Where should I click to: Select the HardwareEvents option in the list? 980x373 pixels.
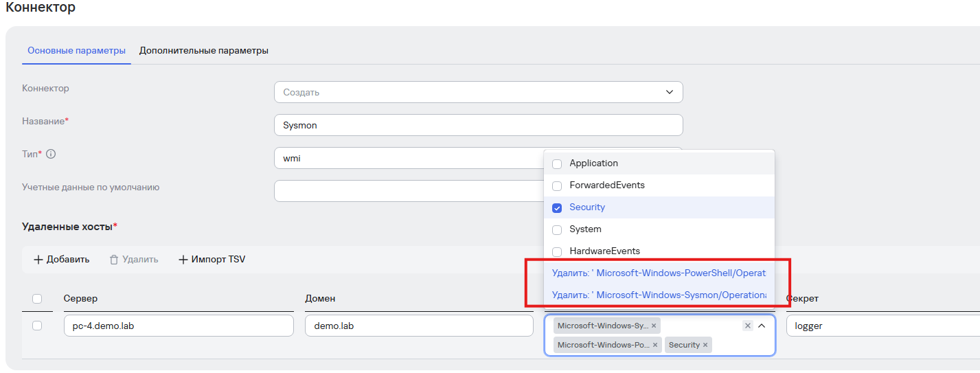tap(557, 251)
